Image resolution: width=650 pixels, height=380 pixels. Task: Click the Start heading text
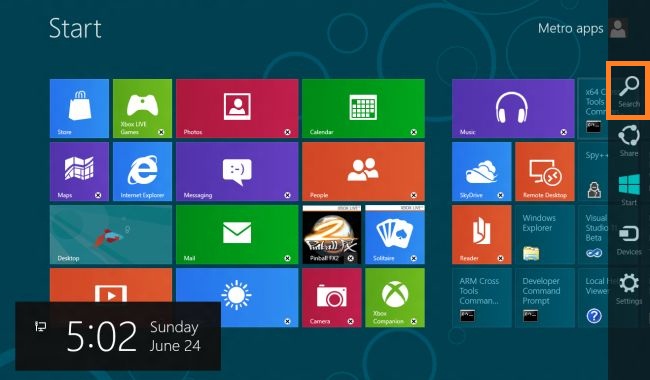point(75,28)
